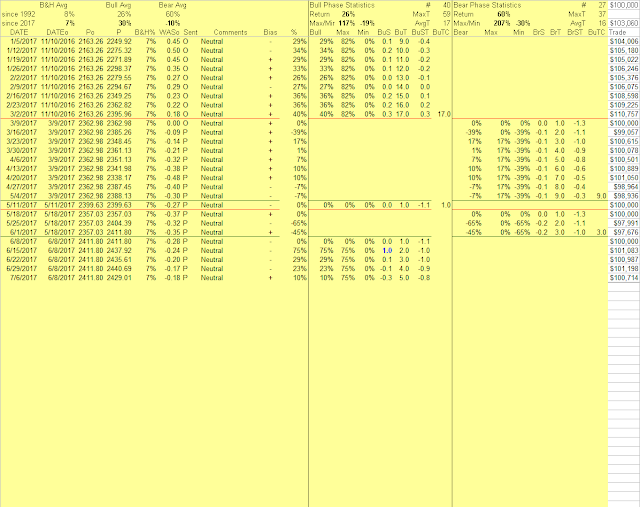Screen dimensions: 640x507
Task: Select the Trade value $106,246
Action: (x=624, y=69)
